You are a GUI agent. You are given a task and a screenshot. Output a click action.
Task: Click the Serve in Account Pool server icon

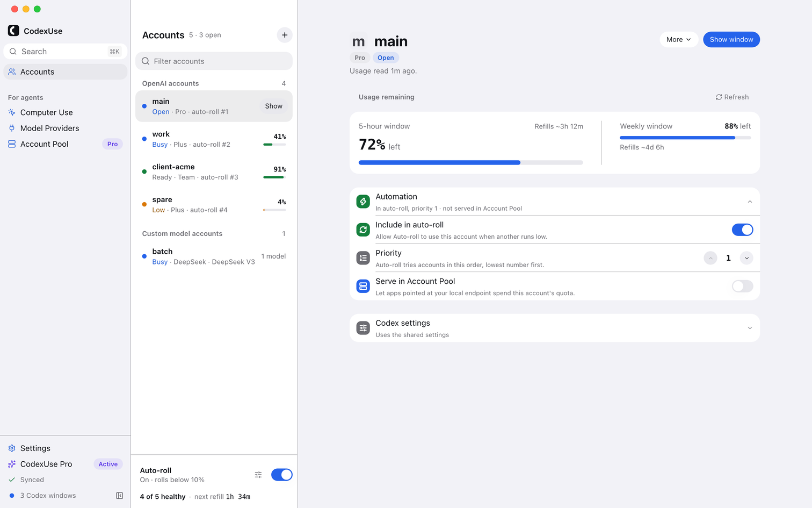click(x=363, y=287)
